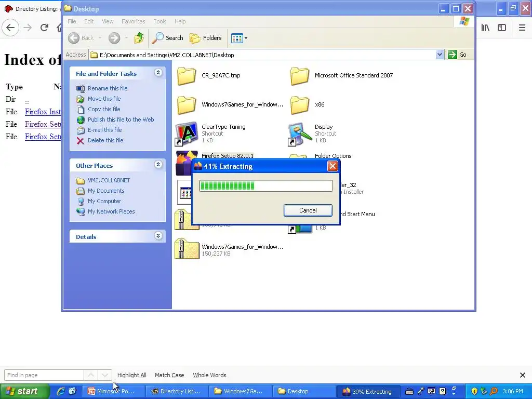Select the ClearType Tuning shortcut icon
Viewport: 532px width, 399px height.
pos(187,134)
